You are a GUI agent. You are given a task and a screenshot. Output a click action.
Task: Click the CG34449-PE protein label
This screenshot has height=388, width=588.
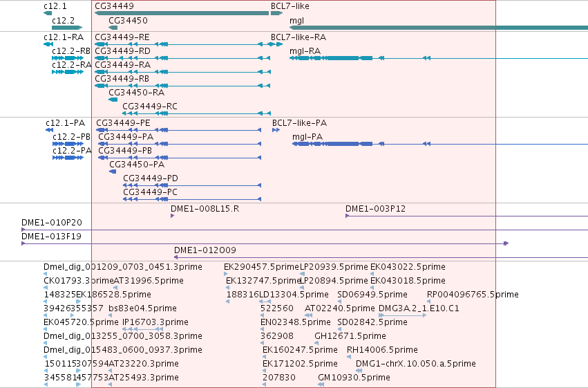(123, 123)
